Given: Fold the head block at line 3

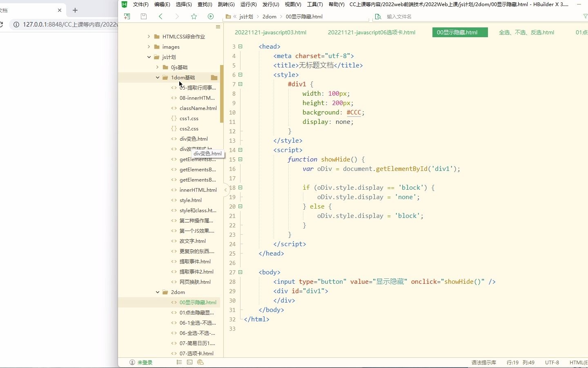Looking at the screenshot, I should tap(241, 47).
